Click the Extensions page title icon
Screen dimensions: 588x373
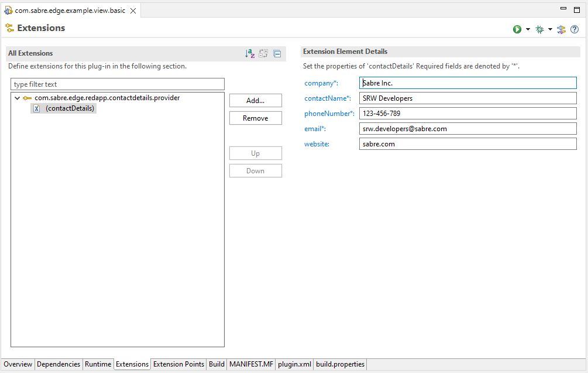[9, 28]
